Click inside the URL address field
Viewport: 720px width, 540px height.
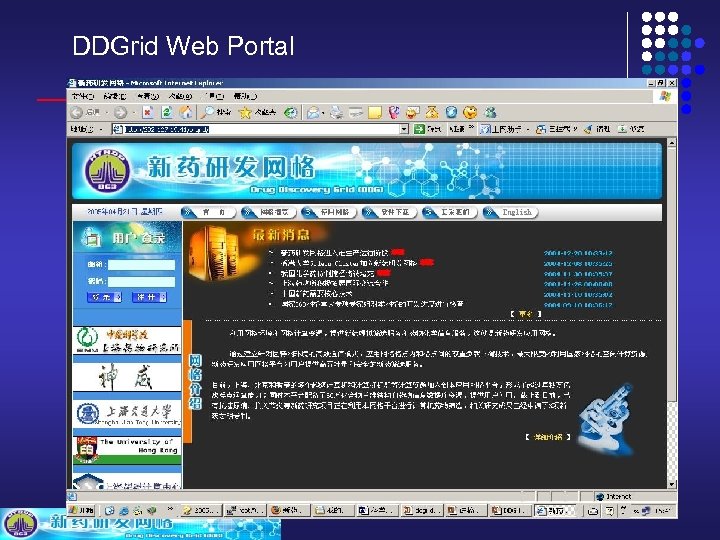[x=259, y=129]
